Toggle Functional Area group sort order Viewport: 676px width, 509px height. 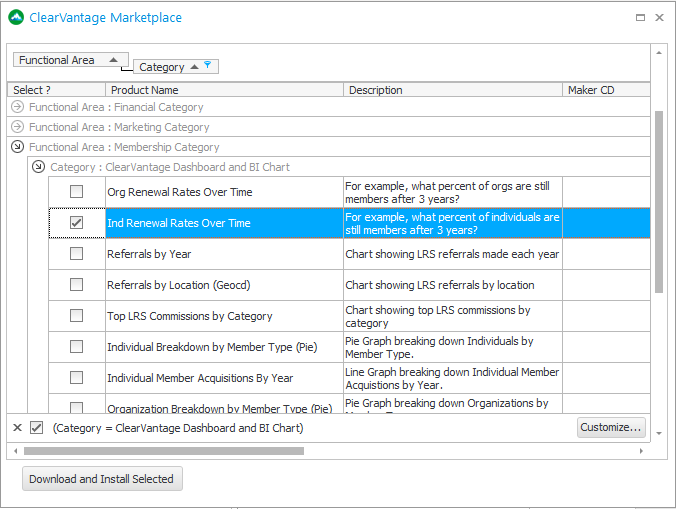pos(71,60)
